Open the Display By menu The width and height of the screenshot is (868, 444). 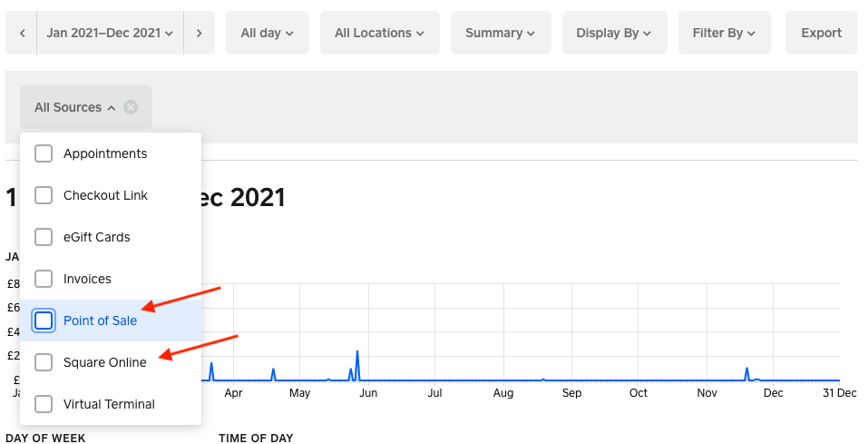614,33
